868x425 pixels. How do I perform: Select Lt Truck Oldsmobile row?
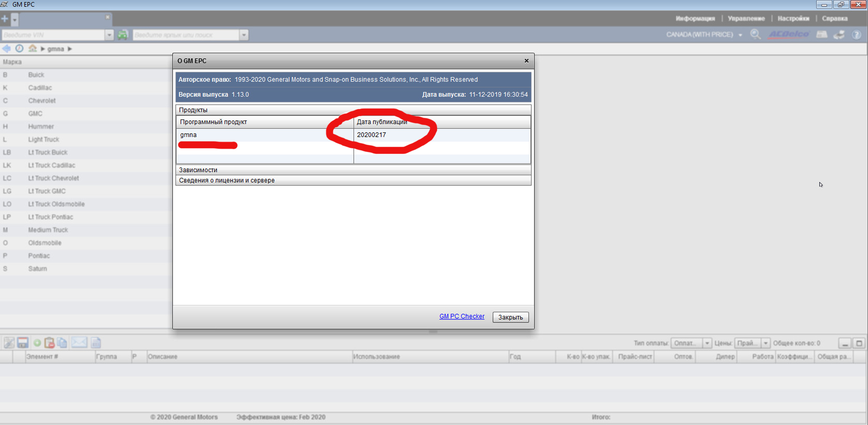pos(85,204)
